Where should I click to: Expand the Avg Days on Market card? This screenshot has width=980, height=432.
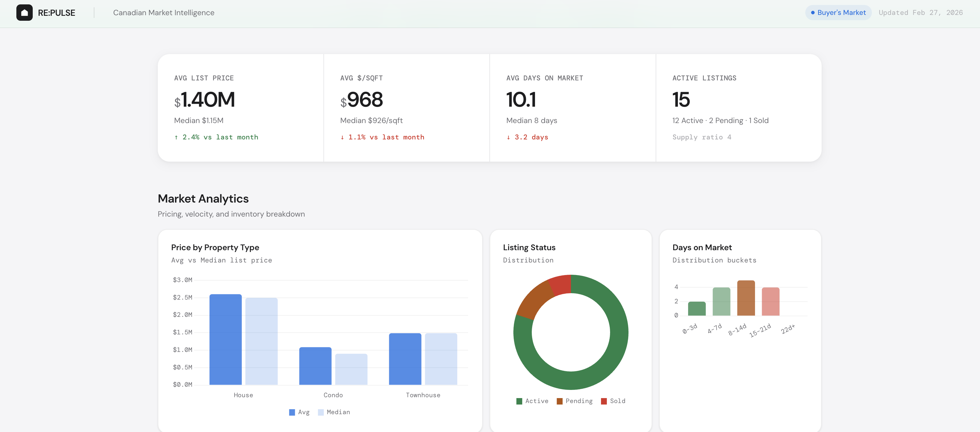pyautogui.click(x=573, y=108)
